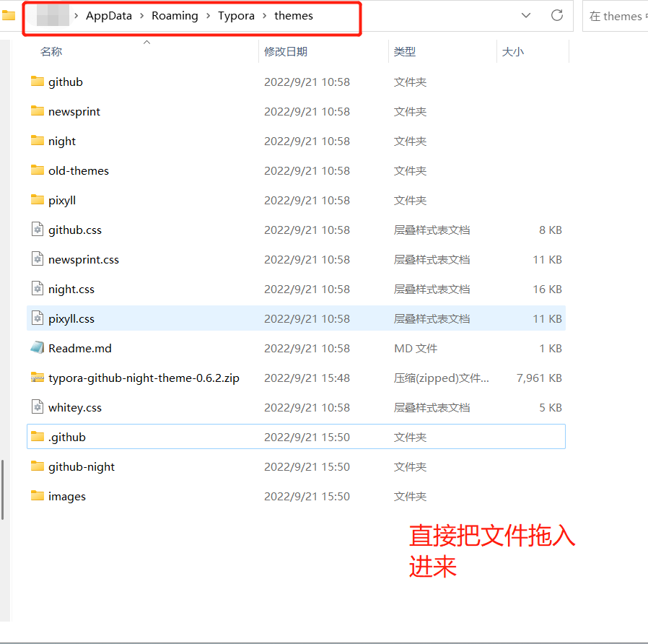Click the .github folder icon

coord(38,437)
